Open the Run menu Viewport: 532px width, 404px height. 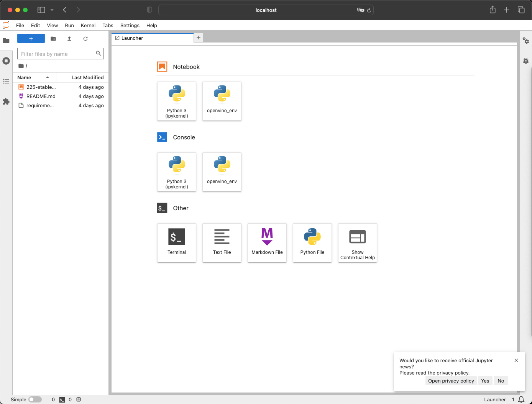[69, 25]
